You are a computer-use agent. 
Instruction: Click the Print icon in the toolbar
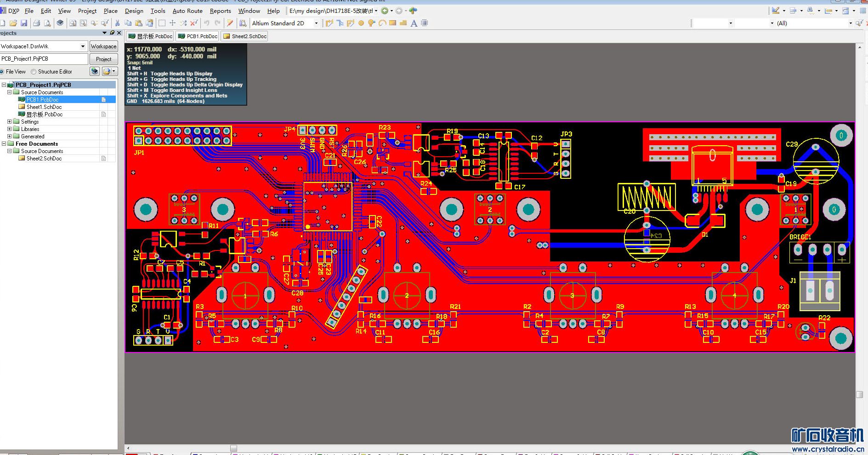(x=37, y=23)
